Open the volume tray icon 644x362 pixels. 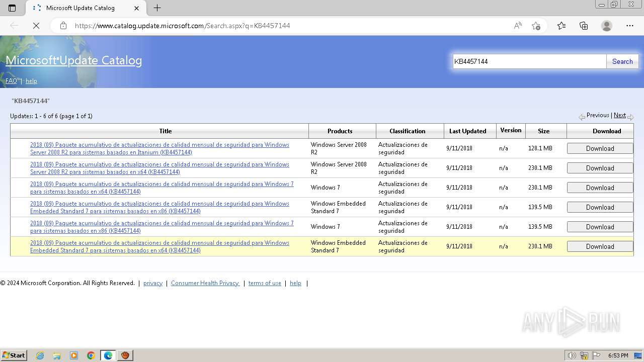572,355
